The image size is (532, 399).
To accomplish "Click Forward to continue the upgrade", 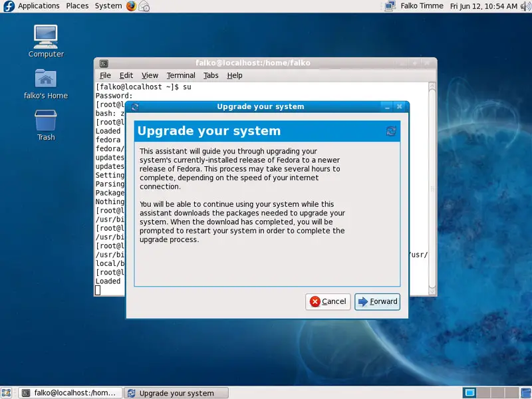I will pos(377,302).
